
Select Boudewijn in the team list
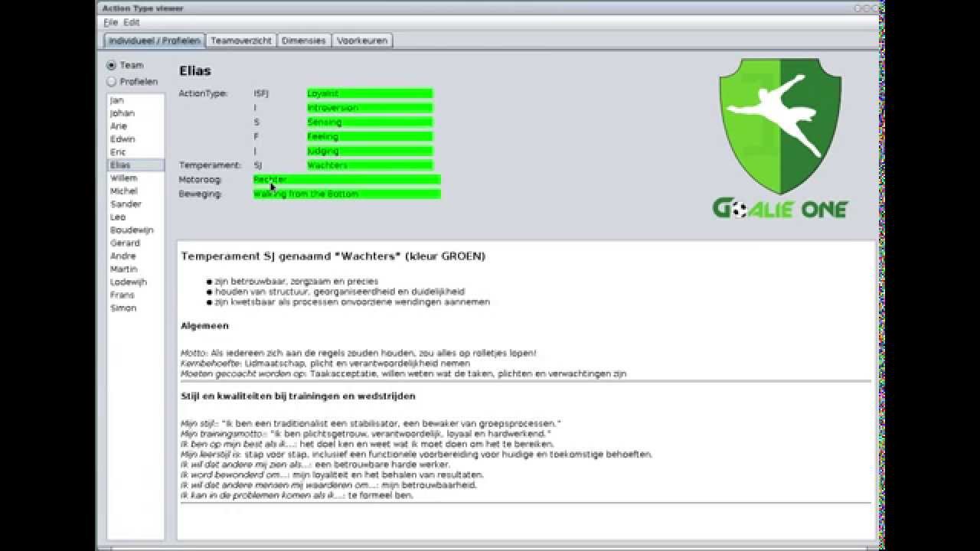136,230
